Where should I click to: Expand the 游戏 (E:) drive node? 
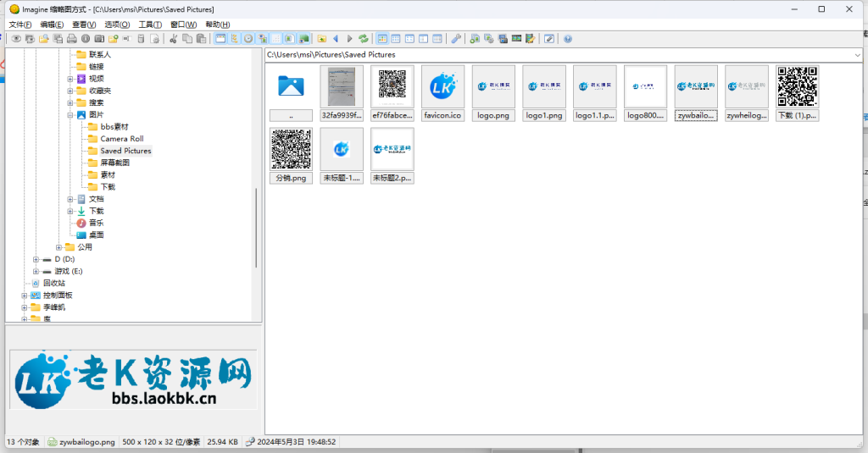(36, 272)
